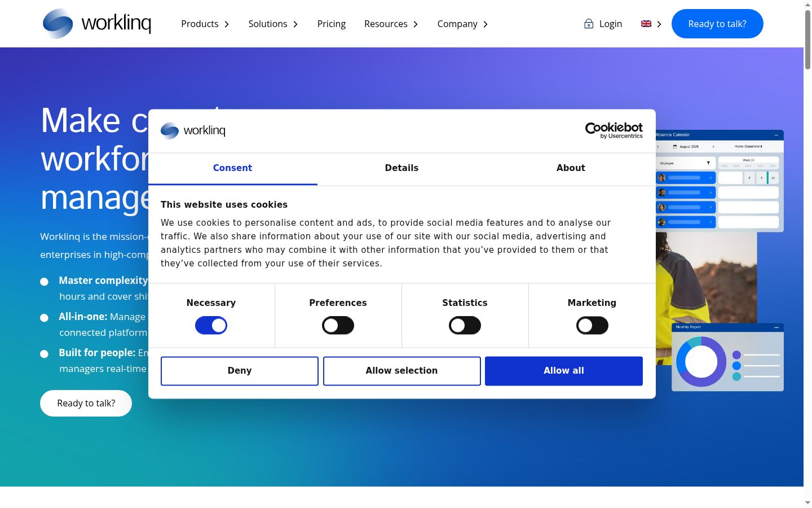Click the lock icon beside Login

click(589, 24)
